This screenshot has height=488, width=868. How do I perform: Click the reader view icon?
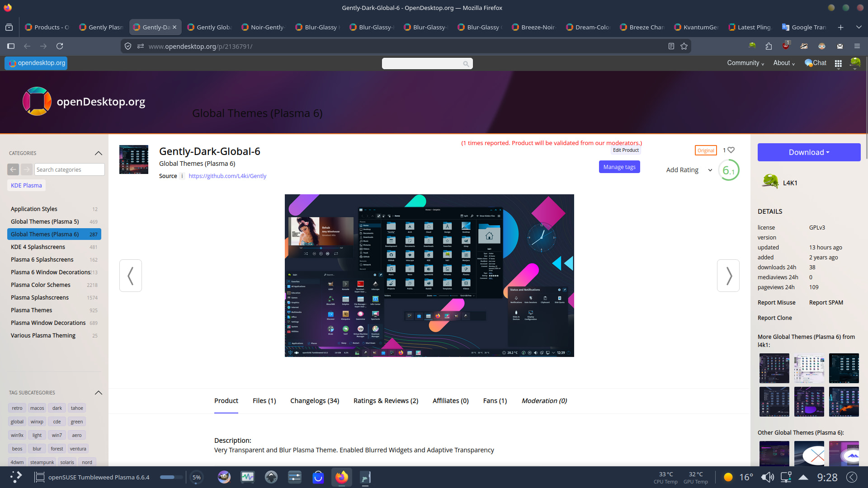671,46
